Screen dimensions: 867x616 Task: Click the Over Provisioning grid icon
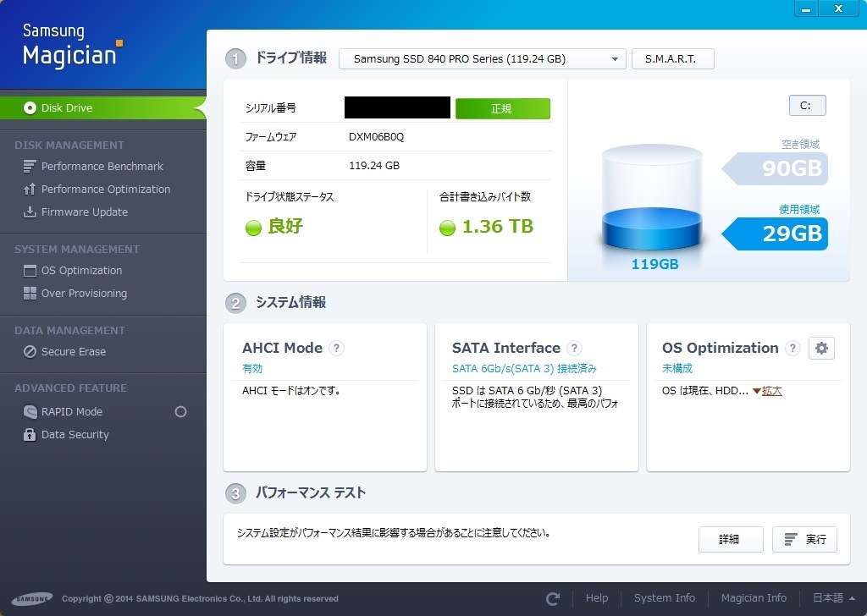30,294
